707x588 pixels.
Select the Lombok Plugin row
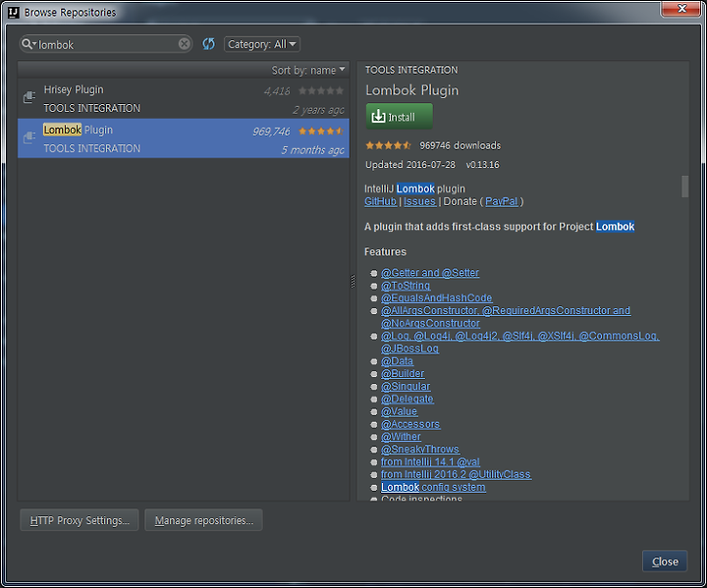pyautogui.click(x=184, y=138)
